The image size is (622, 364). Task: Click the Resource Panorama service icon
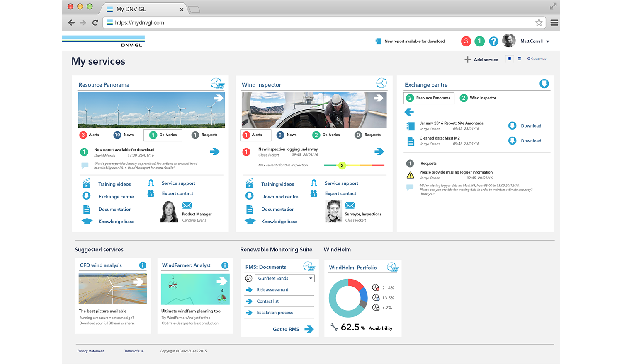tap(217, 83)
